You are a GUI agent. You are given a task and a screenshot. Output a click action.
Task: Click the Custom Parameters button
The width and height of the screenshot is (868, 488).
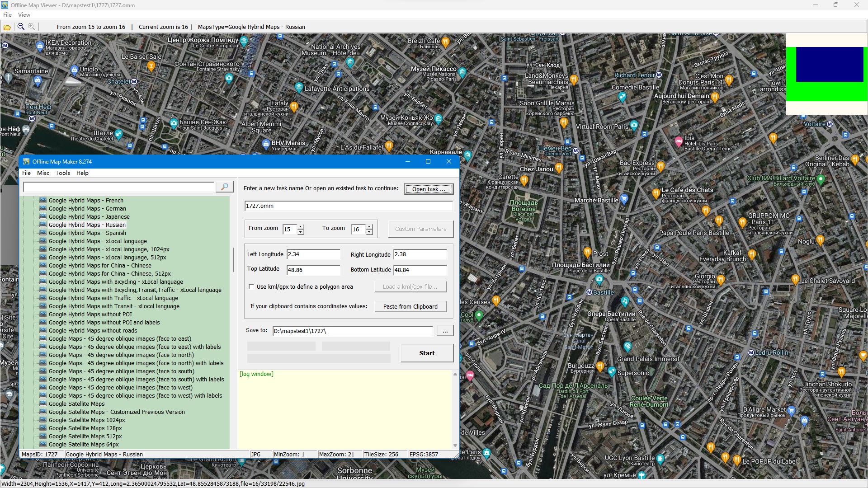(420, 229)
